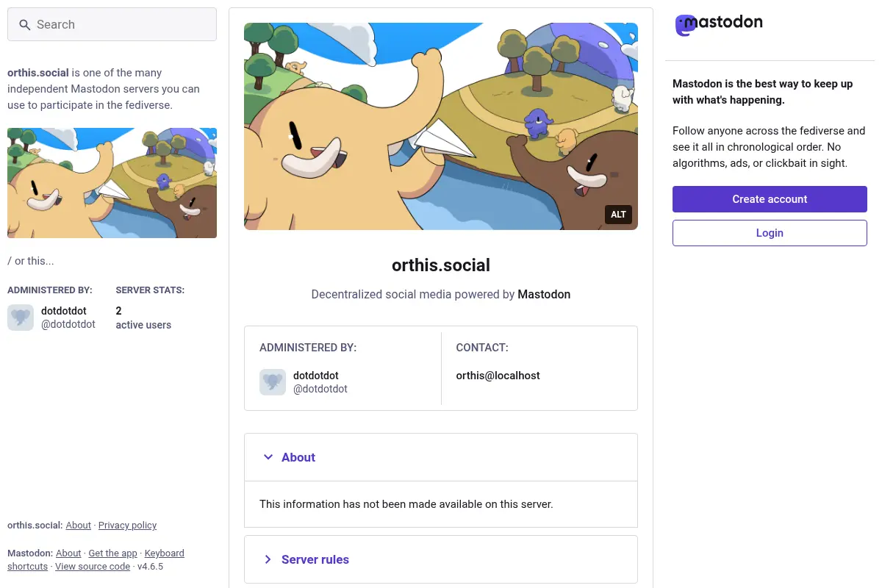882x588 pixels.
Task: Open the orthis.social About footer link
Action: coord(79,526)
